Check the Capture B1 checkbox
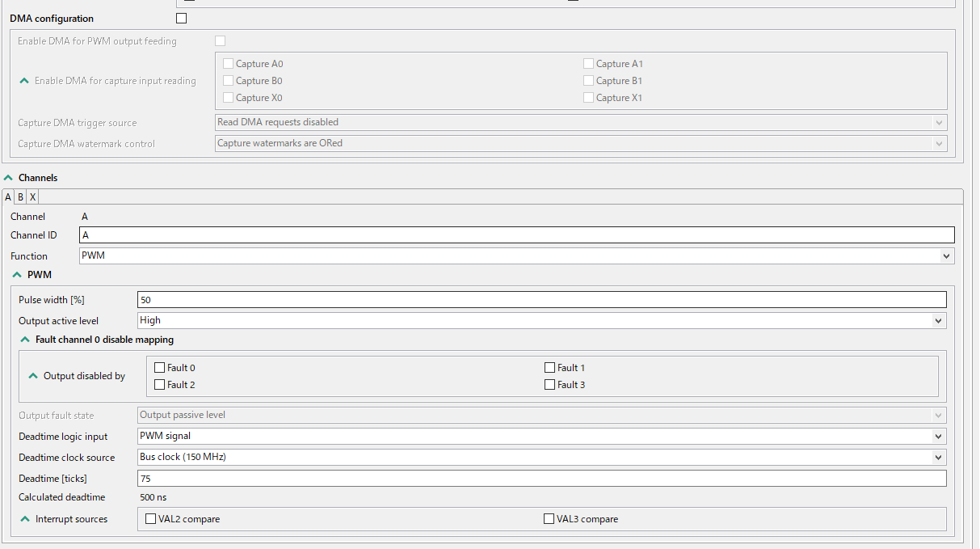Viewport: 980px width, 549px height. 588,80
